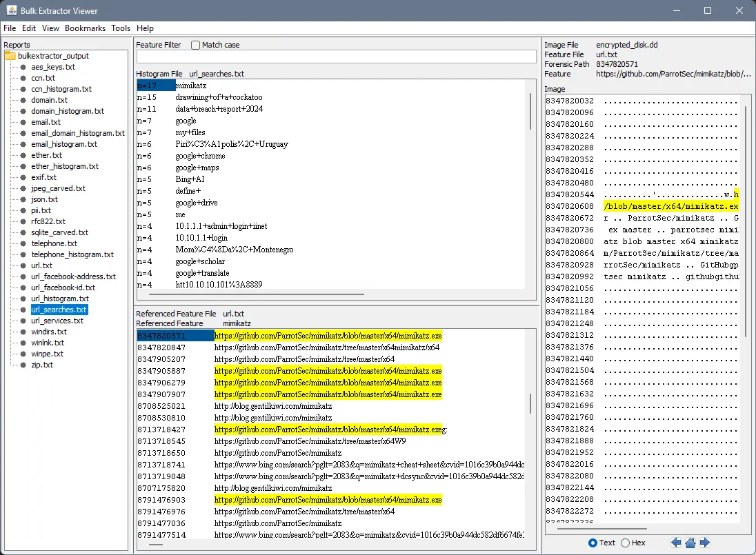Click the feature icon beside email.txt
This screenshot has width=756, height=555.
[x=24, y=122]
